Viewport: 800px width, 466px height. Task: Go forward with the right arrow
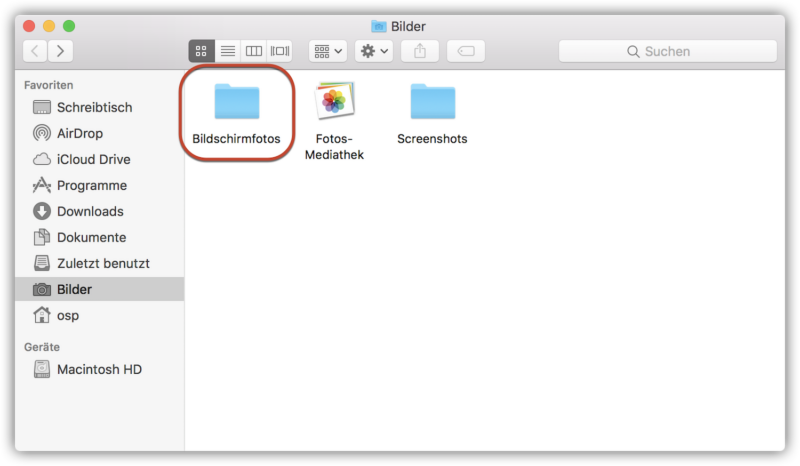point(61,51)
